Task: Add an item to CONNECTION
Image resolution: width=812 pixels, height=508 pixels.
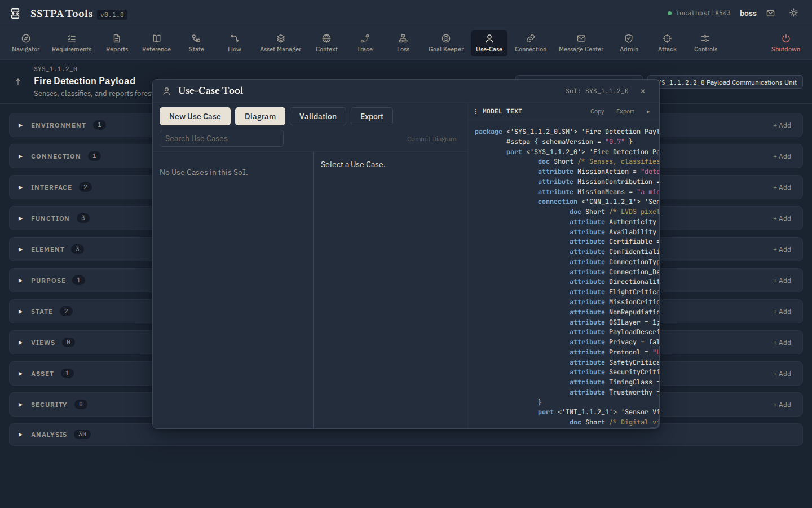Action: [x=782, y=156]
